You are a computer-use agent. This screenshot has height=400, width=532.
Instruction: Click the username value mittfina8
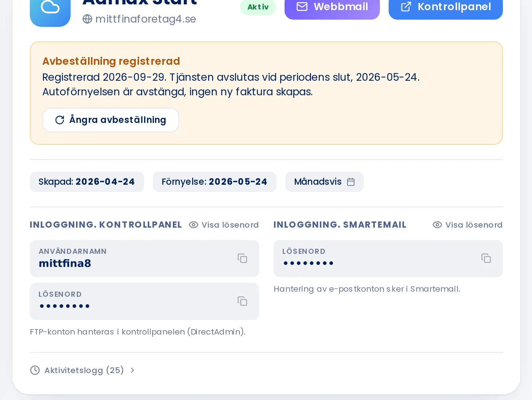[65, 263]
